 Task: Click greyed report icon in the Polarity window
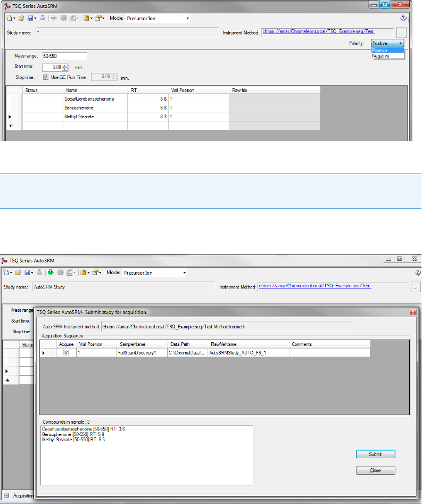(x=72, y=18)
